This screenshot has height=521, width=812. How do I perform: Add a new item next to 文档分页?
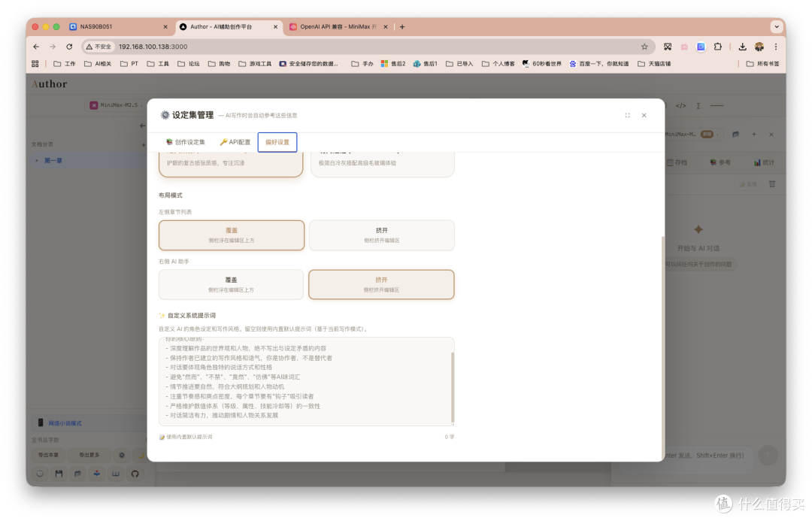pos(144,144)
